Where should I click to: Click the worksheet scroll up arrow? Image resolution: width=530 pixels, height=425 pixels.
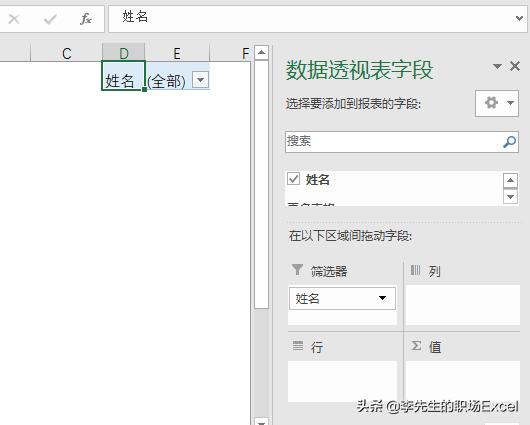click(261, 52)
